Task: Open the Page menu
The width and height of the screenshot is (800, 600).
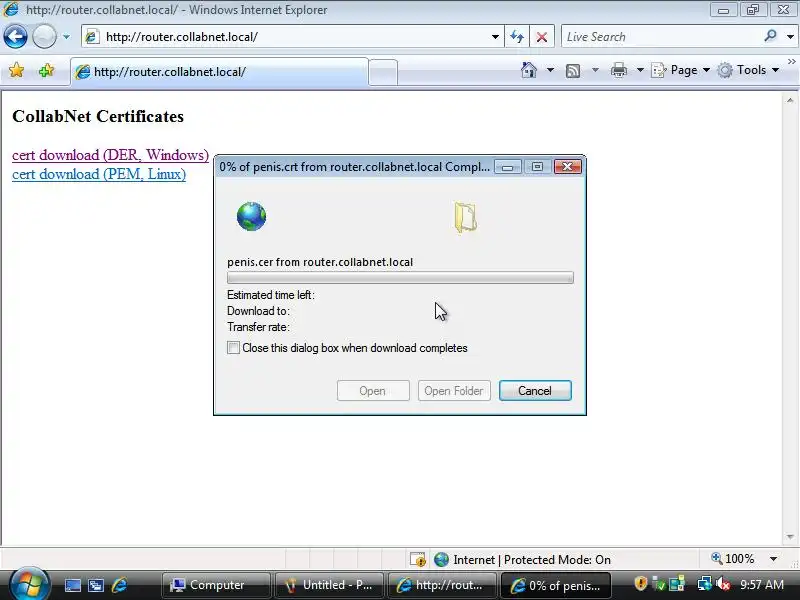Action: click(681, 70)
